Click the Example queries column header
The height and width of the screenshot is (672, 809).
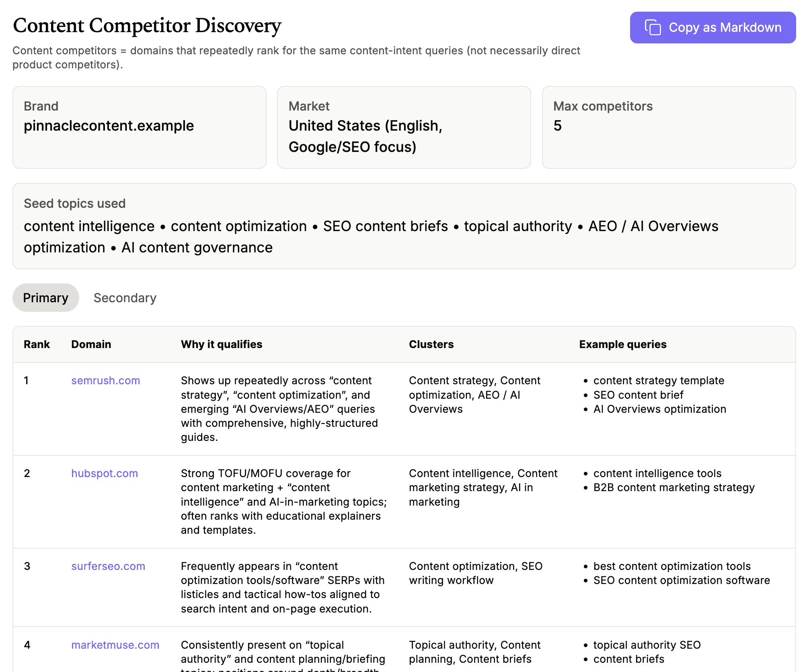point(622,344)
